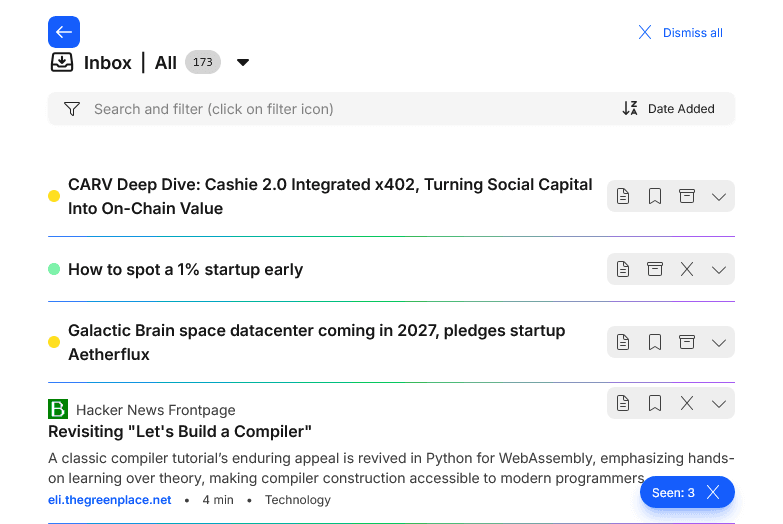Expand options chevron for CARV Deep Dive
This screenshot has width=783, height=524.
[718, 197]
